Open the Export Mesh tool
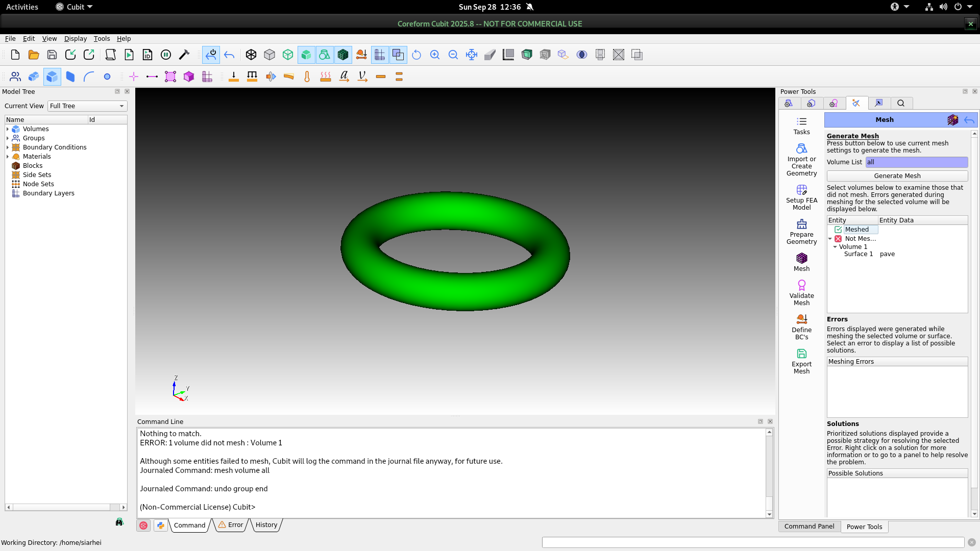 point(801,361)
